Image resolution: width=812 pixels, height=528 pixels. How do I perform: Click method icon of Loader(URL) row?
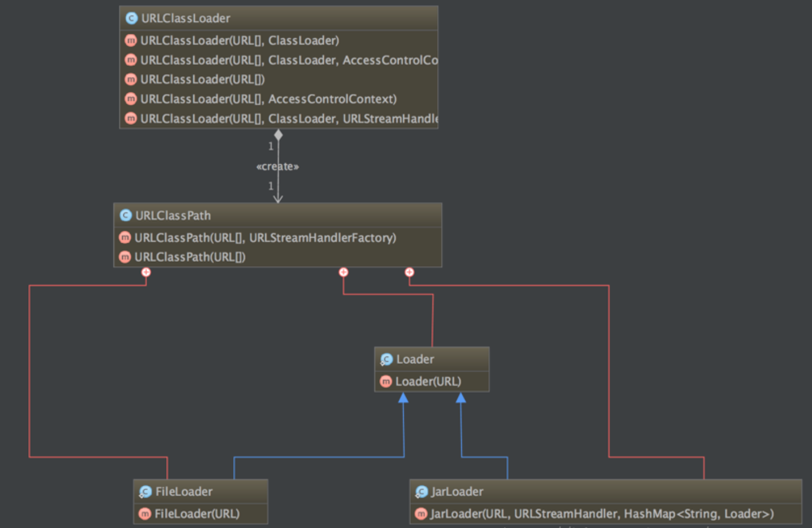pyautogui.click(x=386, y=381)
